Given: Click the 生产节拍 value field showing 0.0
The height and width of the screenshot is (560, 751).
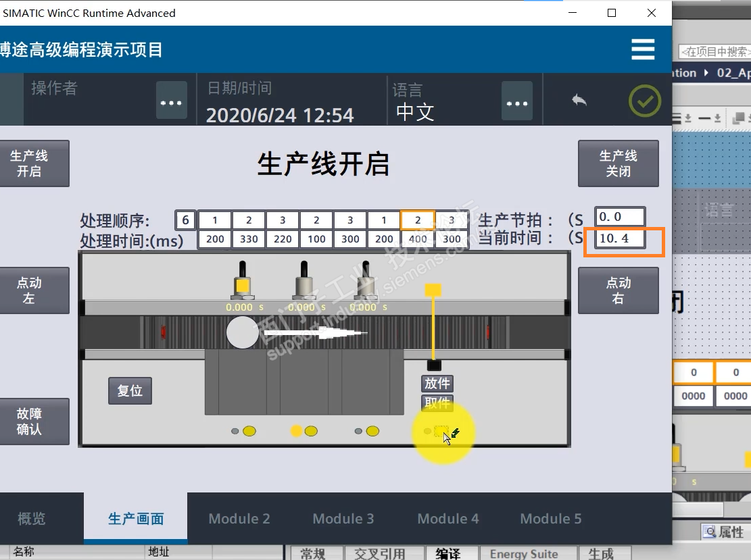Looking at the screenshot, I should point(620,217).
